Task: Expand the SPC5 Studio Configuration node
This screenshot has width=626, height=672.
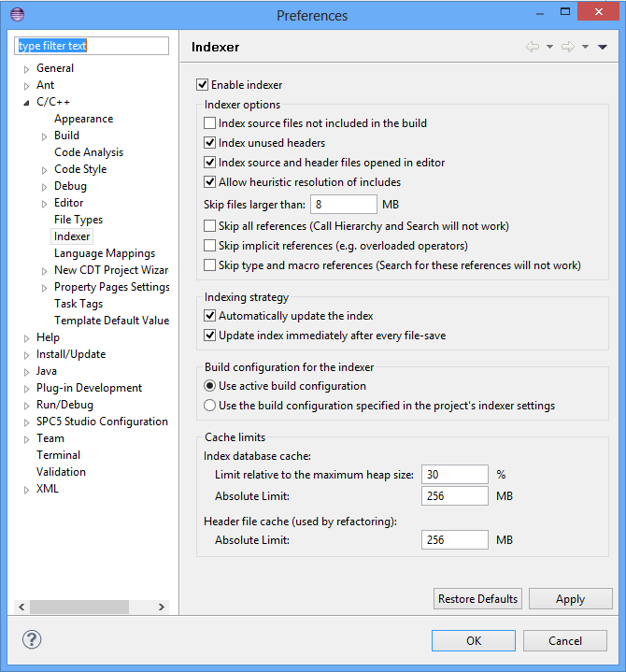Action: 26,422
